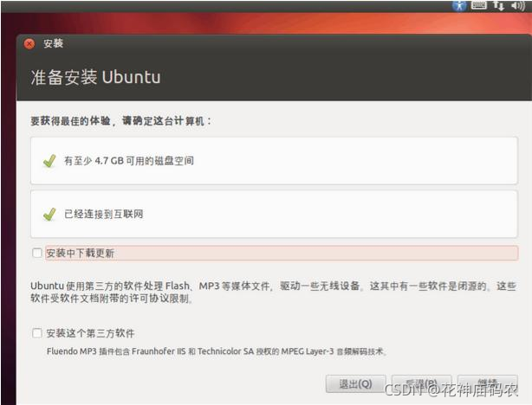532x405 pixels.
Task: Click the 准备安装 Ubuntu heading
Action: pos(95,77)
